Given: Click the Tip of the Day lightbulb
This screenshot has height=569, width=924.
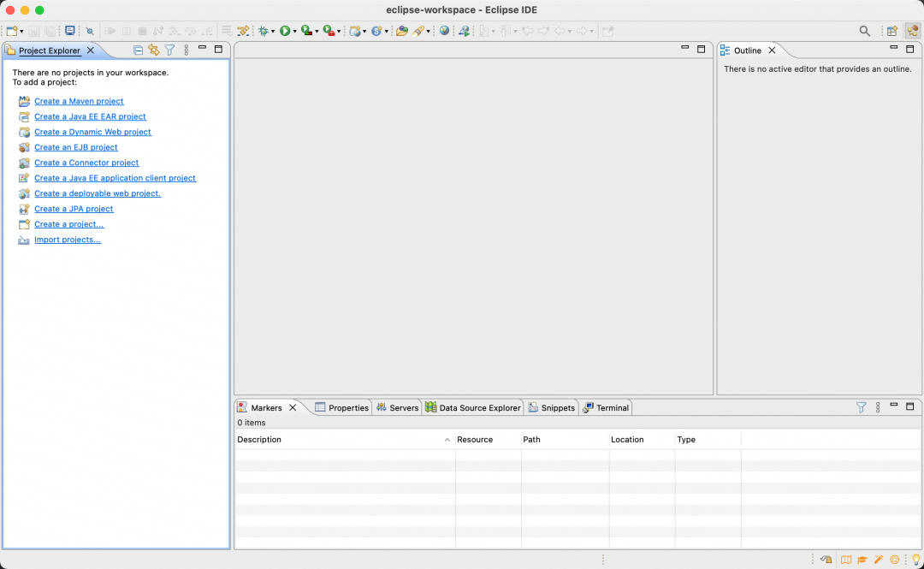Looking at the screenshot, I should point(915,560).
